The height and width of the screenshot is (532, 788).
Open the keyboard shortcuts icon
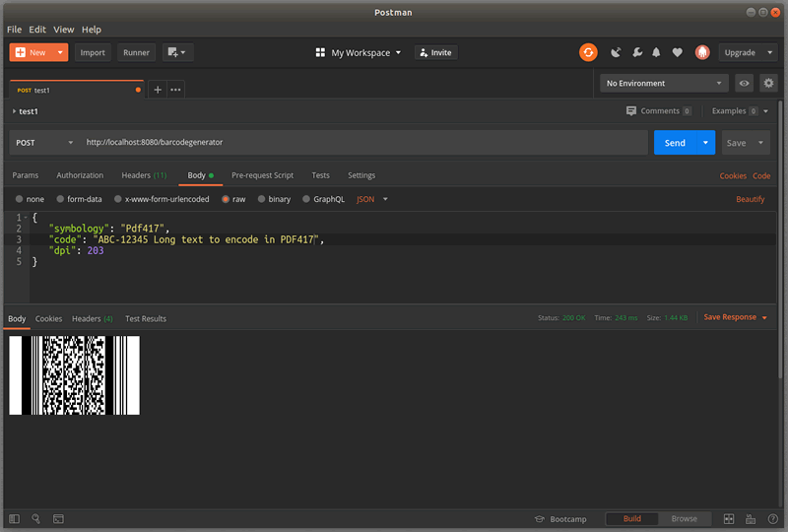[x=751, y=519]
